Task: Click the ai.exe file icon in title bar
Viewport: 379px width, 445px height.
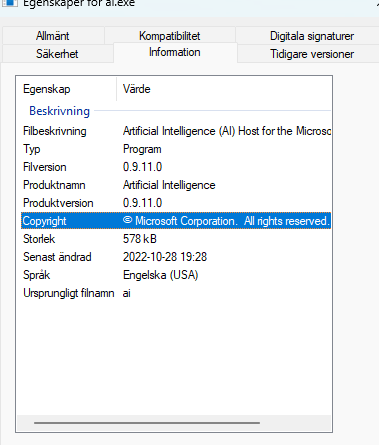Action: click(9, 3)
